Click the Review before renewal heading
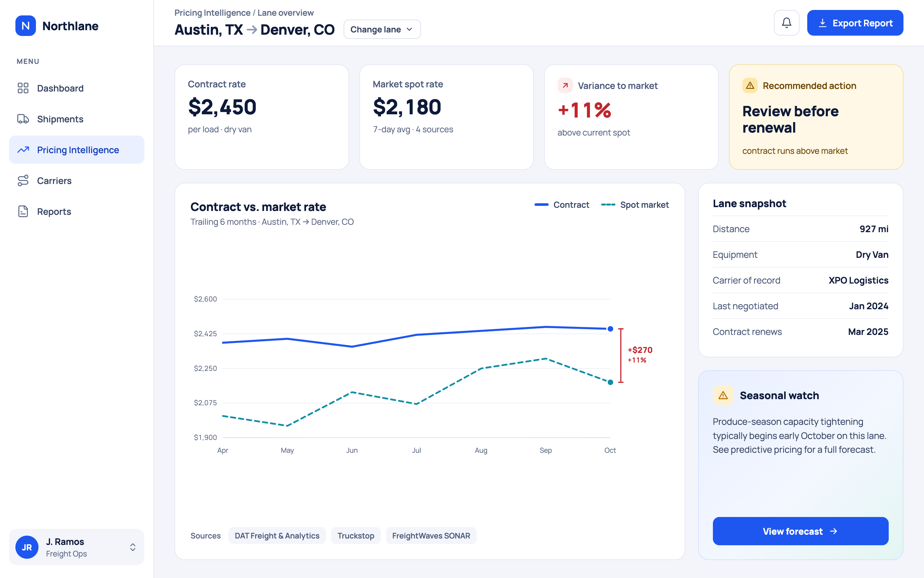This screenshot has height=578, width=924. coord(790,119)
